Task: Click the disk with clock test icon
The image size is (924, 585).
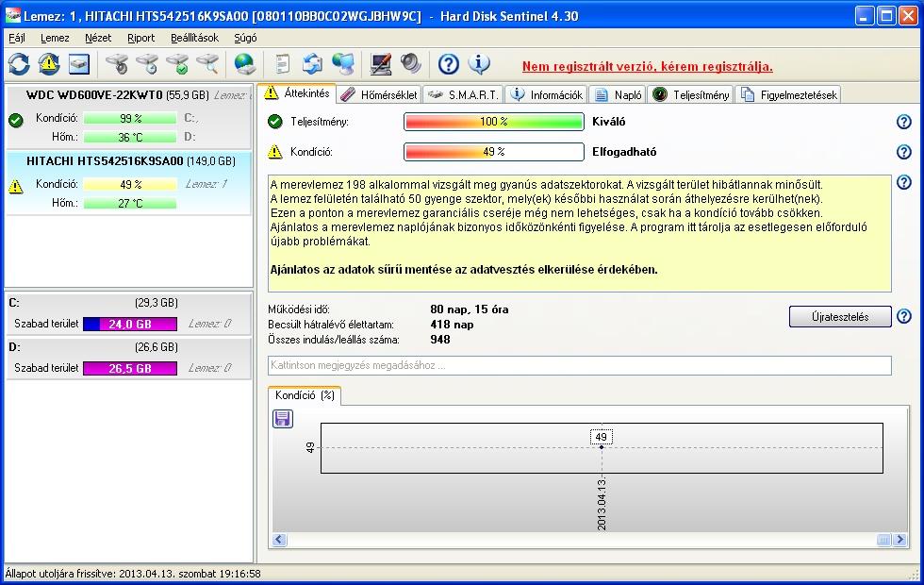Action: click(147, 64)
